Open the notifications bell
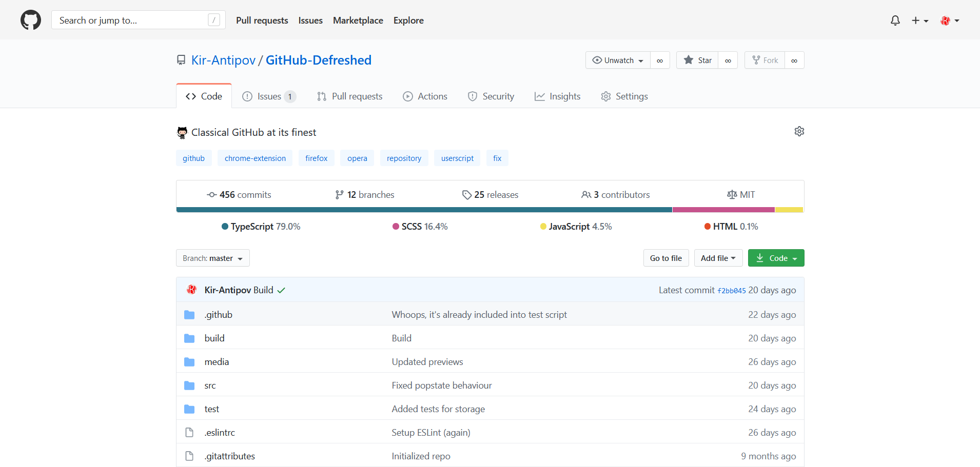Image resolution: width=980 pixels, height=467 pixels. [895, 21]
